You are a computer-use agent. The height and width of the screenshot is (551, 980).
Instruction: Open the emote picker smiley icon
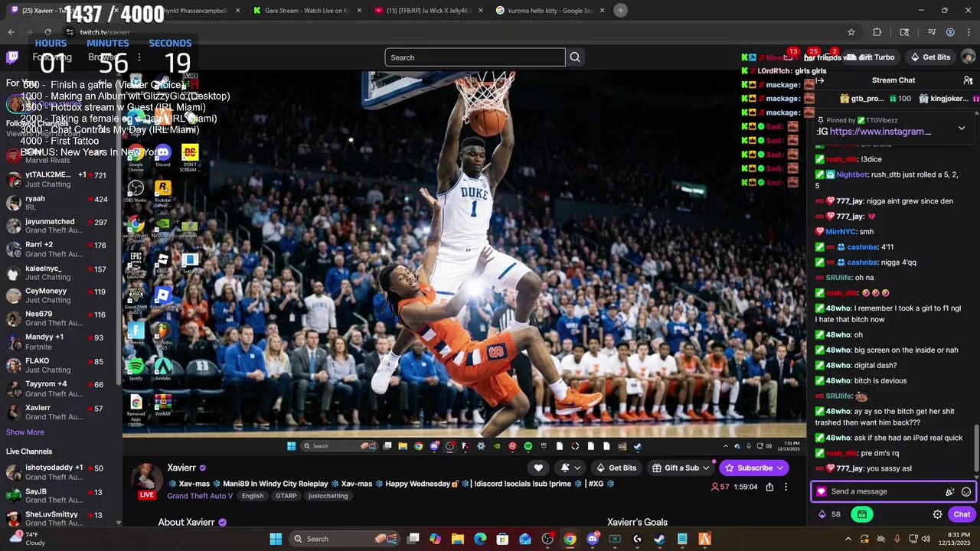tap(966, 492)
